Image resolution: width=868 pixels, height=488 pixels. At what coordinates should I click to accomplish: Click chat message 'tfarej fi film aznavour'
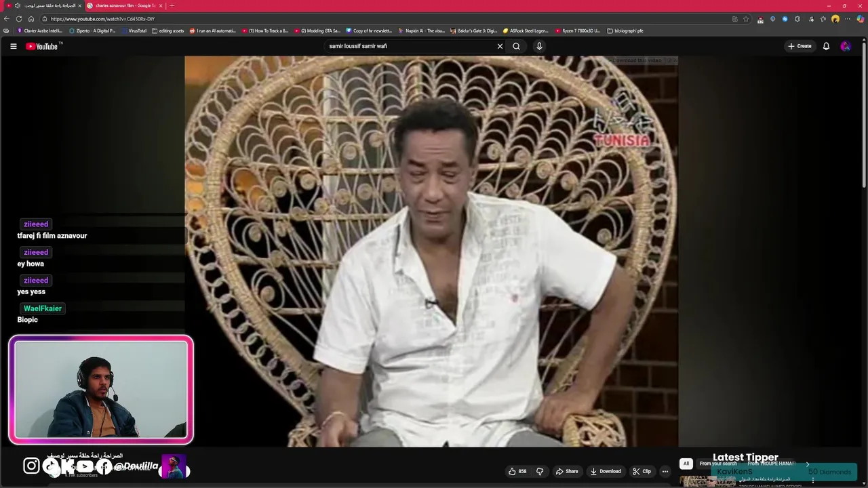(x=52, y=236)
